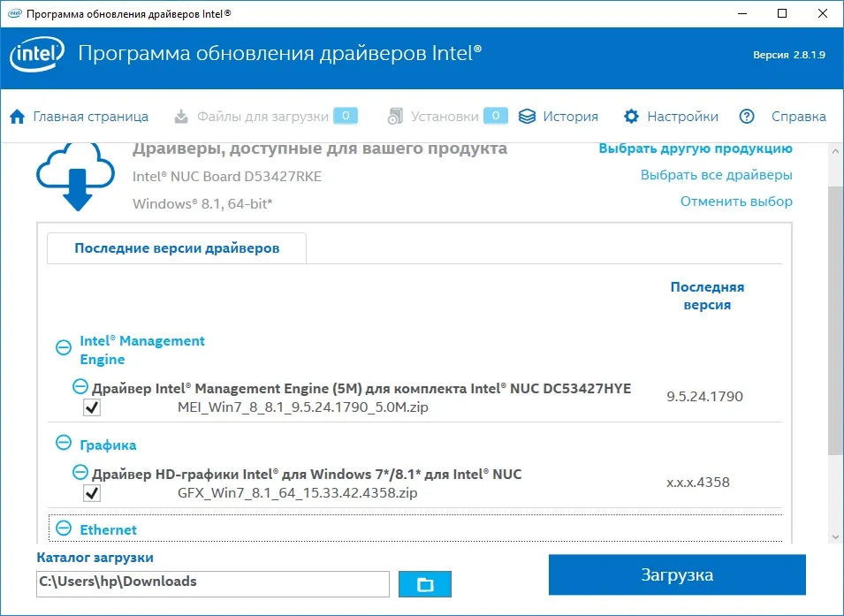This screenshot has width=844, height=616.
Task: Collapse the Ethernet category
Action: click(x=64, y=529)
